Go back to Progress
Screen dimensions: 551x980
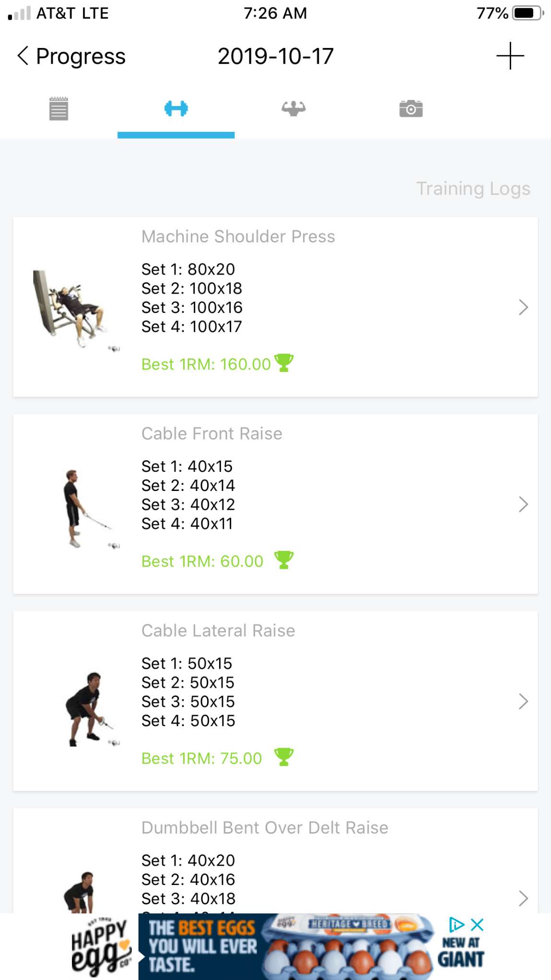71,56
